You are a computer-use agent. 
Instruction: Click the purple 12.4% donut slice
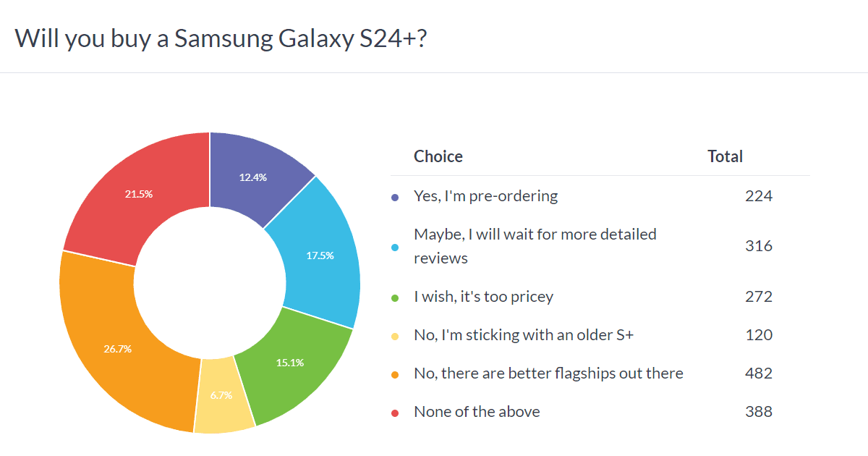pos(253,177)
